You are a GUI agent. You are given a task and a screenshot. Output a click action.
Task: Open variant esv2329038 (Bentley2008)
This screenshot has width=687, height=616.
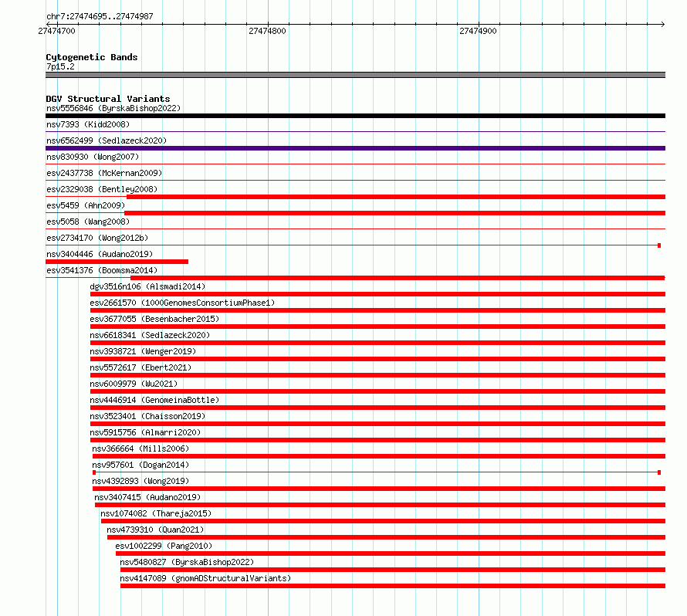pyautogui.click(x=102, y=189)
